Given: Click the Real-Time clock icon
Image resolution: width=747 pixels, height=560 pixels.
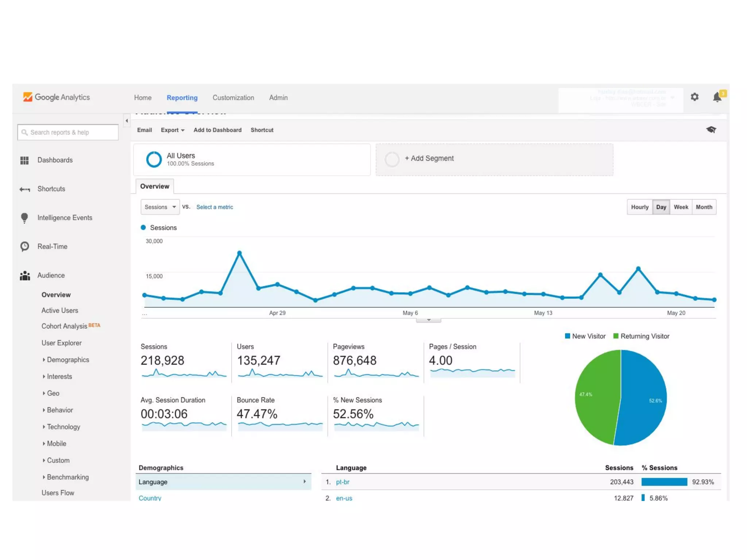Looking at the screenshot, I should pos(24,246).
